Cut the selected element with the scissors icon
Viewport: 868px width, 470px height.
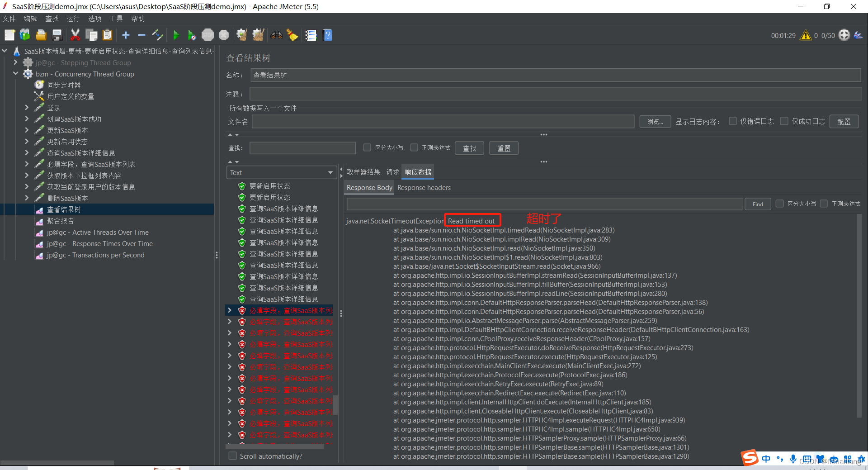(75, 35)
